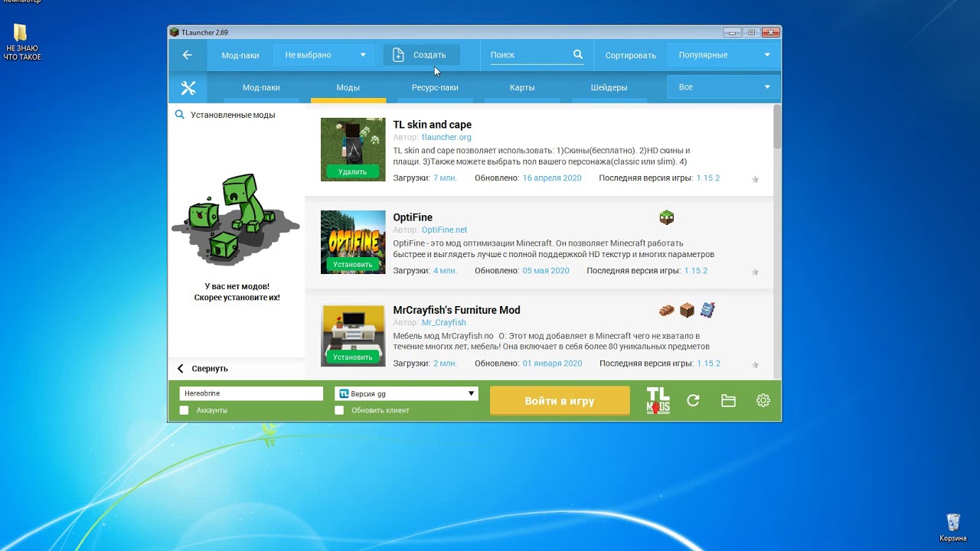Screen dimensions: 980x551
Task: Click the 01 января 2020 update date
Action: coord(553,364)
